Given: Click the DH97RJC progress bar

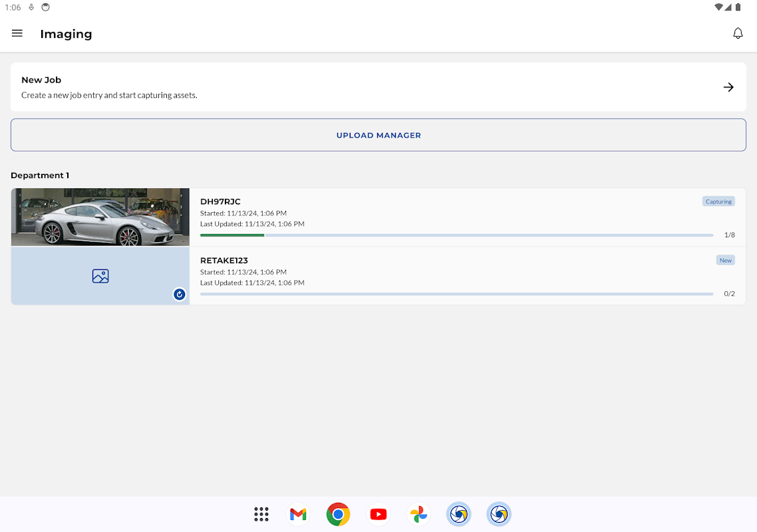Looking at the screenshot, I should (456, 235).
